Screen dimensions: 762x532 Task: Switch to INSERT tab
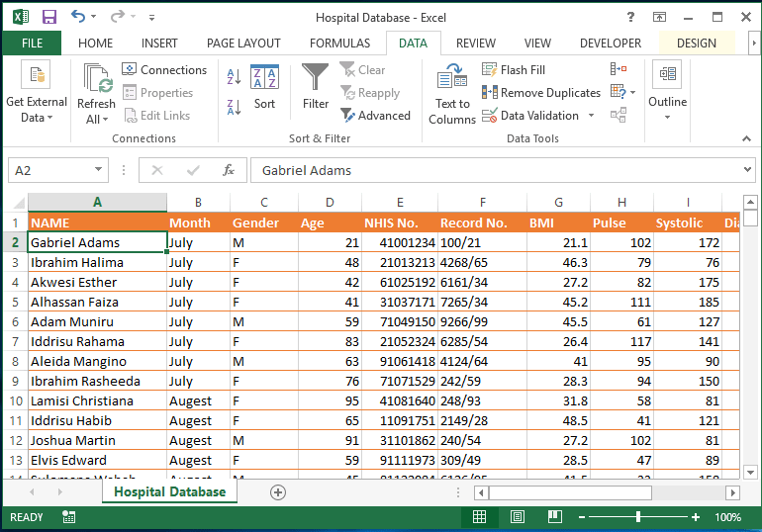click(x=159, y=44)
